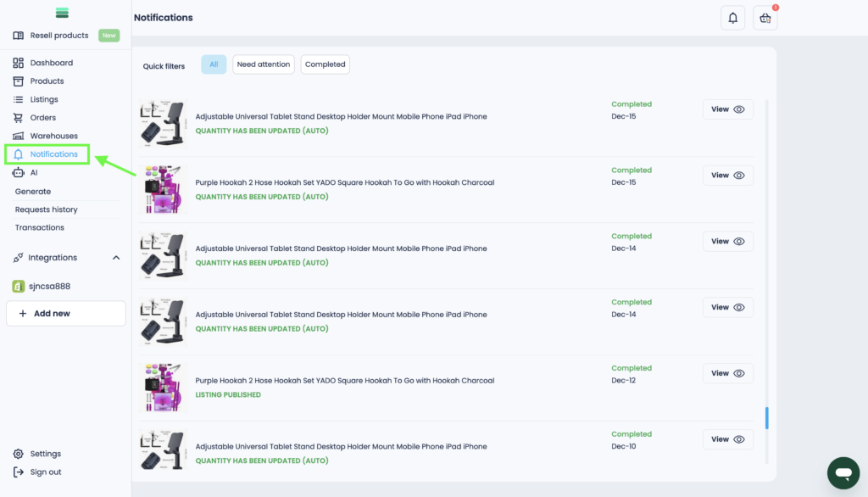Open Requests history in sidebar
The height and width of the screenshot is (497, 868).
pyautogui.click(x=46, y=209)
